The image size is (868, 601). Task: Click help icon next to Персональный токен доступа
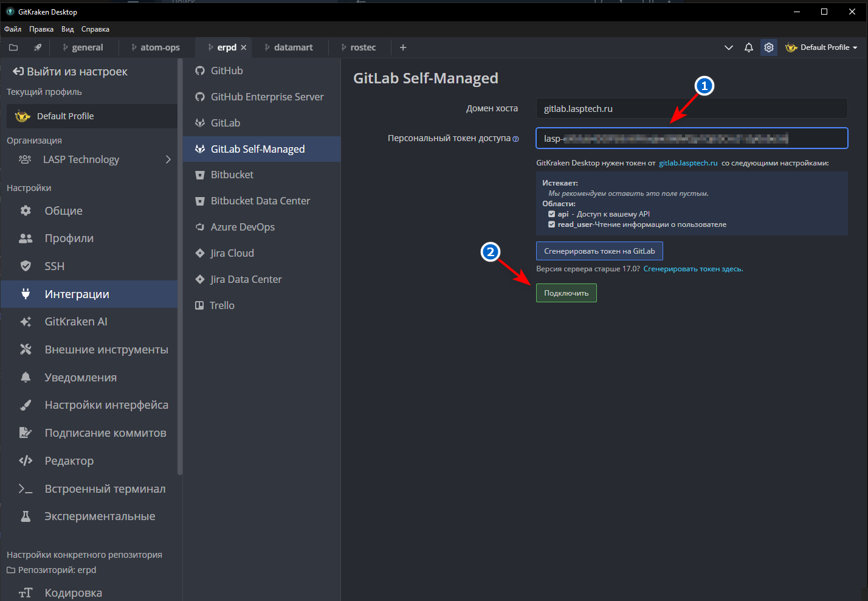point(516,139)
